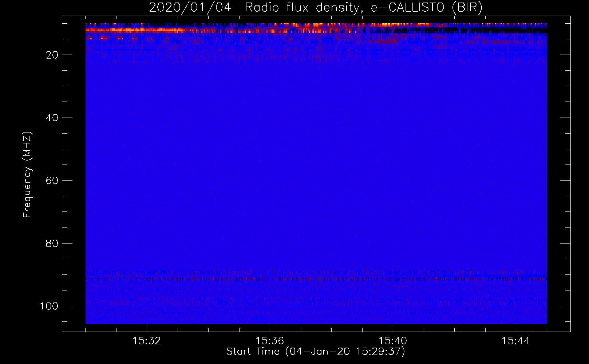The image size is (589, 364).
Task: Click the date "2020/01/04" in the title
Action: pyautogui.click(x=190, y=7)
